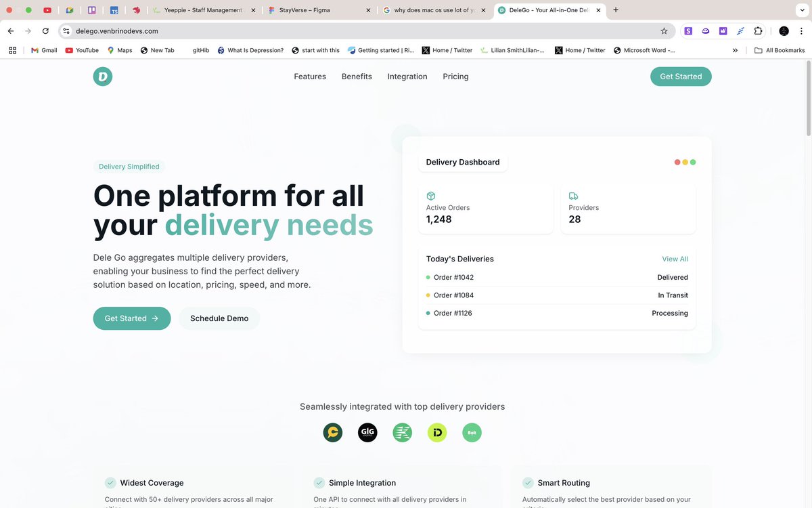812x508 pixels.
Task: Open Benefits in the site navigation
Action: click(357, 77)
